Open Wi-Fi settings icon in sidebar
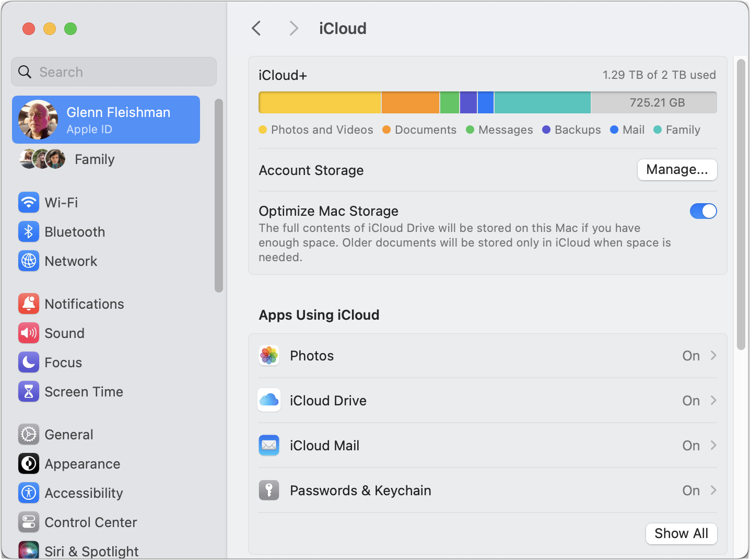The height and width of the screenshot is (560, 750). [29, 202]
